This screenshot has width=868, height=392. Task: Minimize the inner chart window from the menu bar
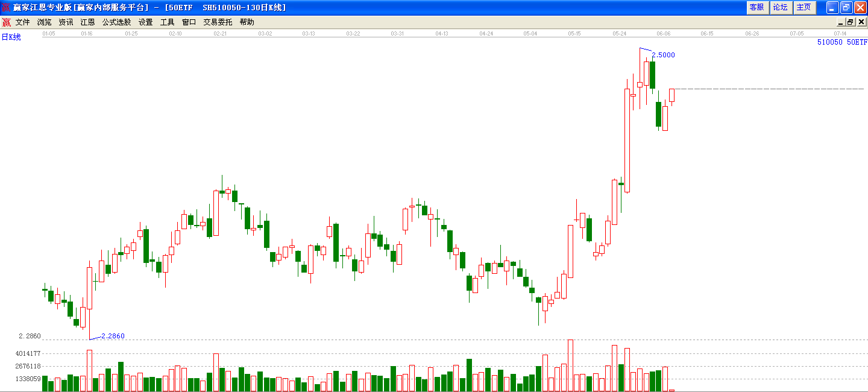(x=841, y=22)
